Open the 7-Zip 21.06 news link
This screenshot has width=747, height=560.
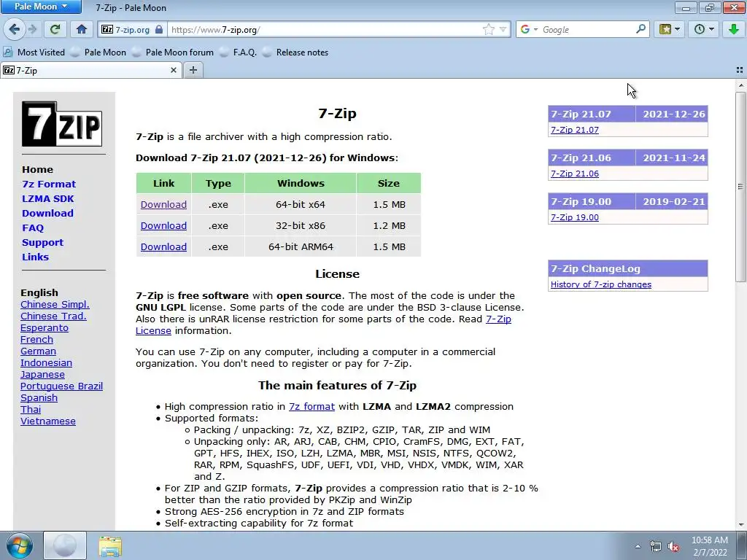[575, 174]
